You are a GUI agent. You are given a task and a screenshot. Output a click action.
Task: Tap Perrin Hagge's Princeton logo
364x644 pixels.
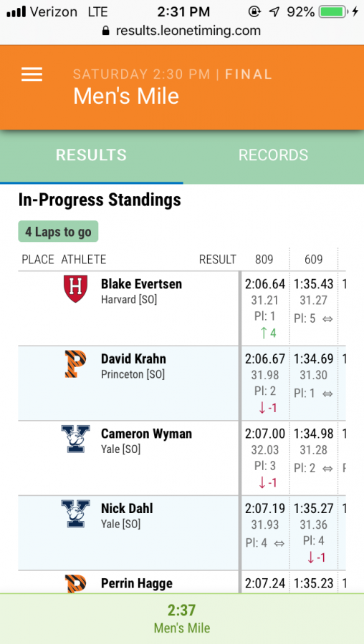point(75,584)
